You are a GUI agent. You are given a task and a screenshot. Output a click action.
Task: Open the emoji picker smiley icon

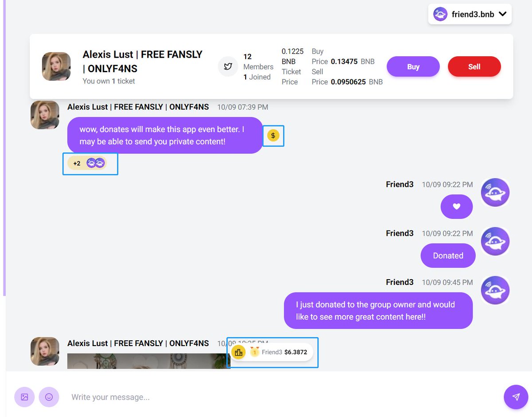coord(49,397)
